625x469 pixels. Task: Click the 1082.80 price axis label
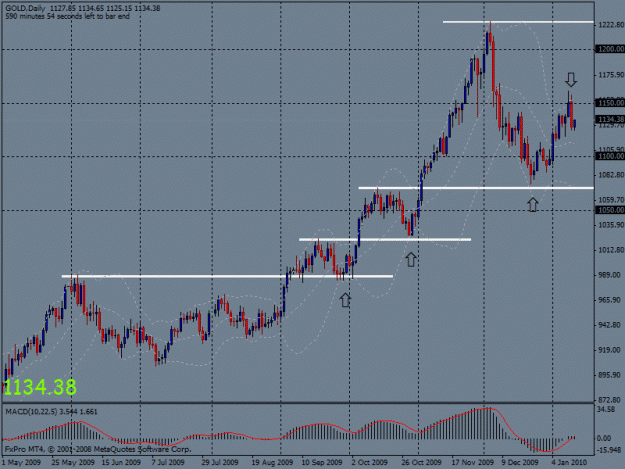pos(611,175)
